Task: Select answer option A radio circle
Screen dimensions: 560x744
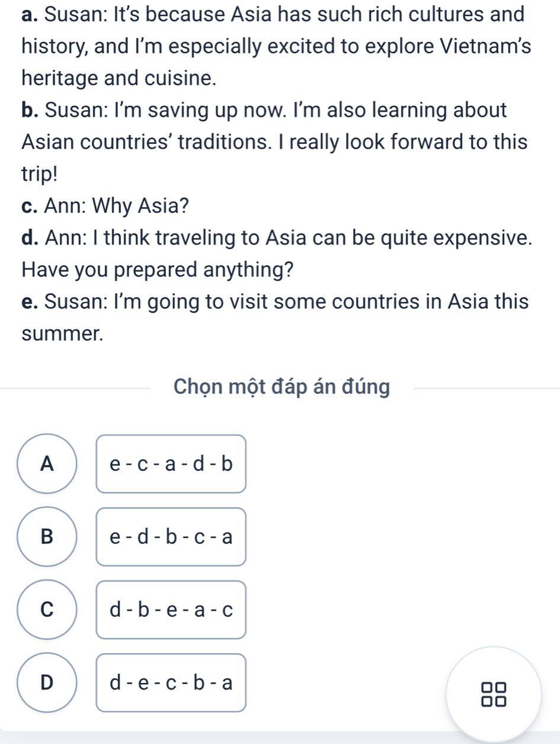Action: [x=47, y=464]
